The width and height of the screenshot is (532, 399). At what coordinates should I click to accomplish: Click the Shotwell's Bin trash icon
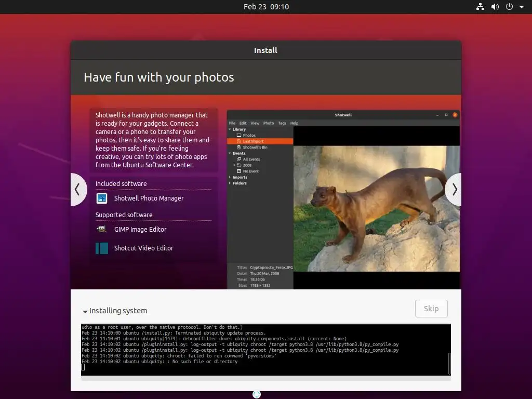239,147
